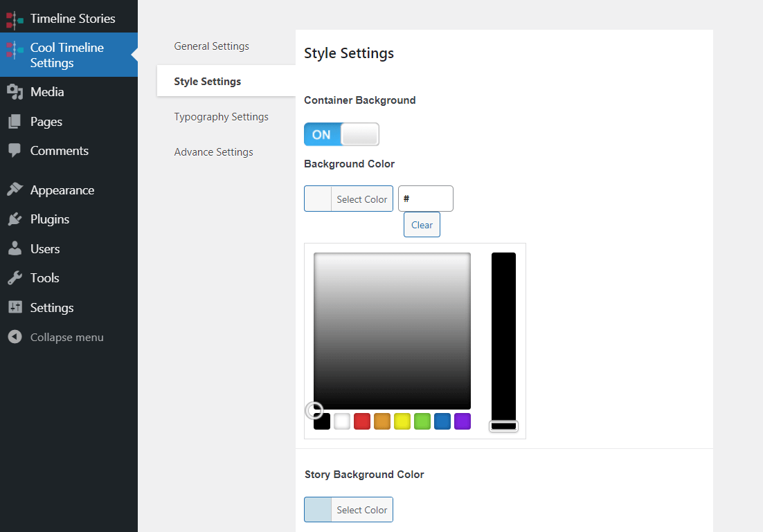Screen dimensions: 763x532
Task: Click the Comments speech bubble icon
Action: tap(15, 151)
